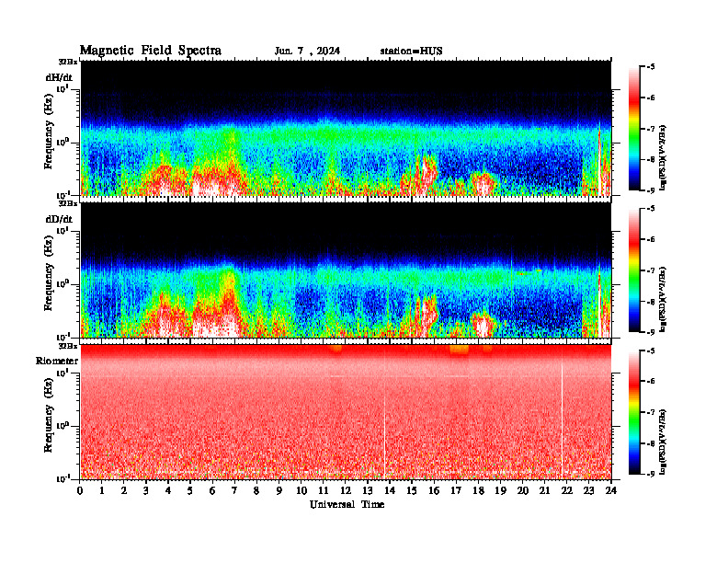
Task: Click hour 22 on the Universal Time axis
Action: click(x=566, y=491)
